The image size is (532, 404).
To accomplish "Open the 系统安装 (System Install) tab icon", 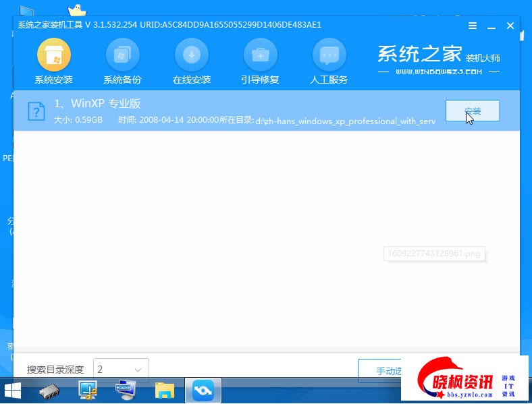I will point(53,55).
